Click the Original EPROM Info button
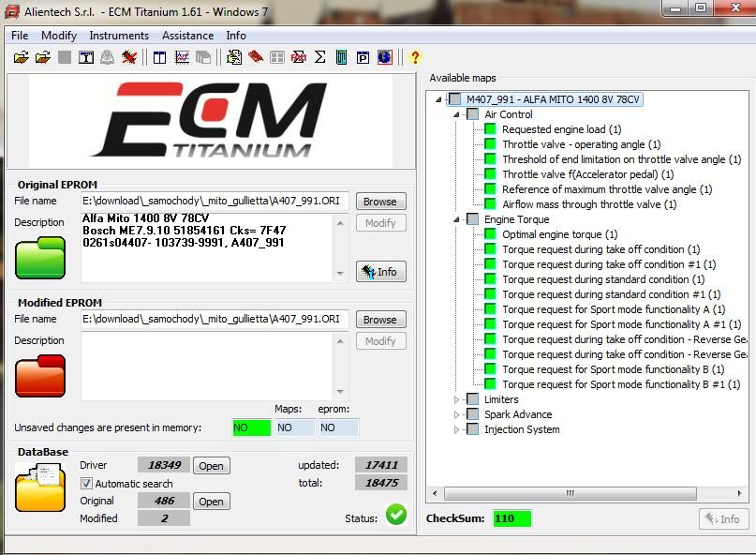The image size is (756, 555). (x=381, y=272)
